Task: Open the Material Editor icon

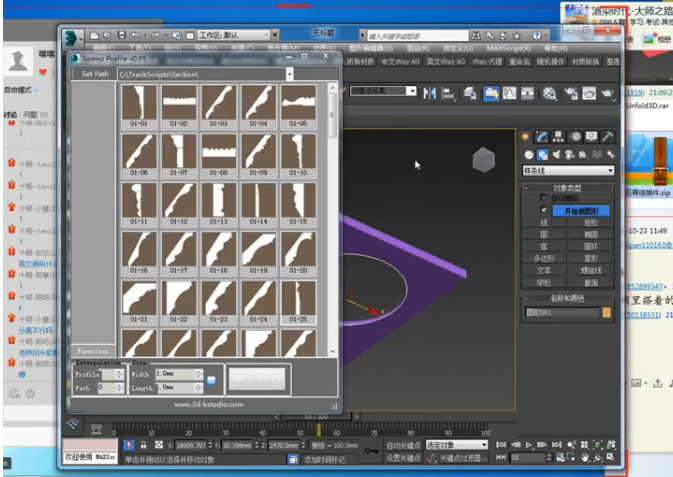Action: [x=549, y=93]
